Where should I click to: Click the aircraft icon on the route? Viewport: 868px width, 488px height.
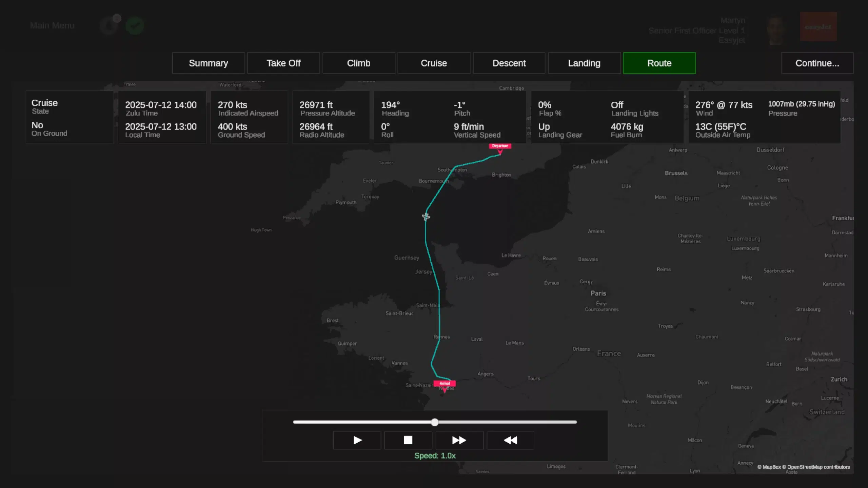pyautogui.click(x=426, y=216)
